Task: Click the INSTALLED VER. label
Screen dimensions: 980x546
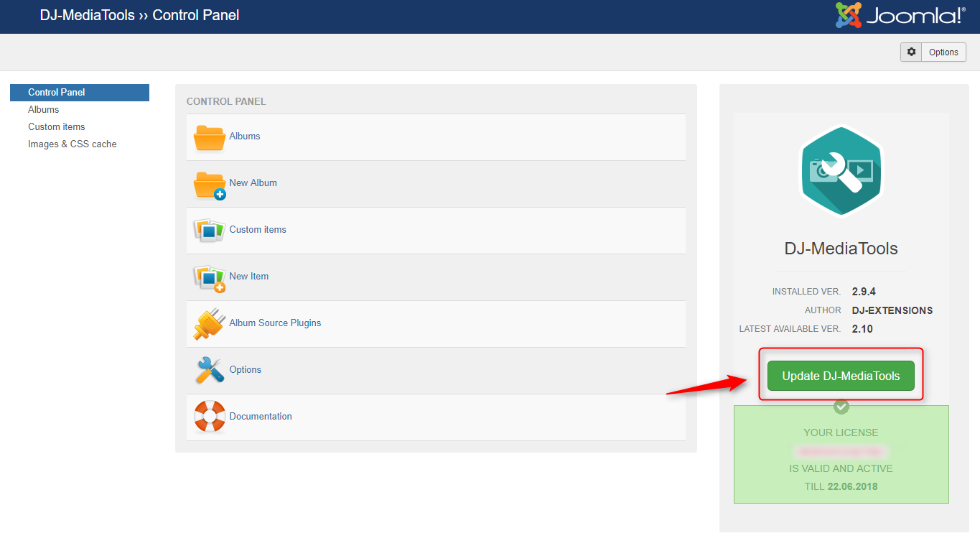Action: tap(807, 292)
